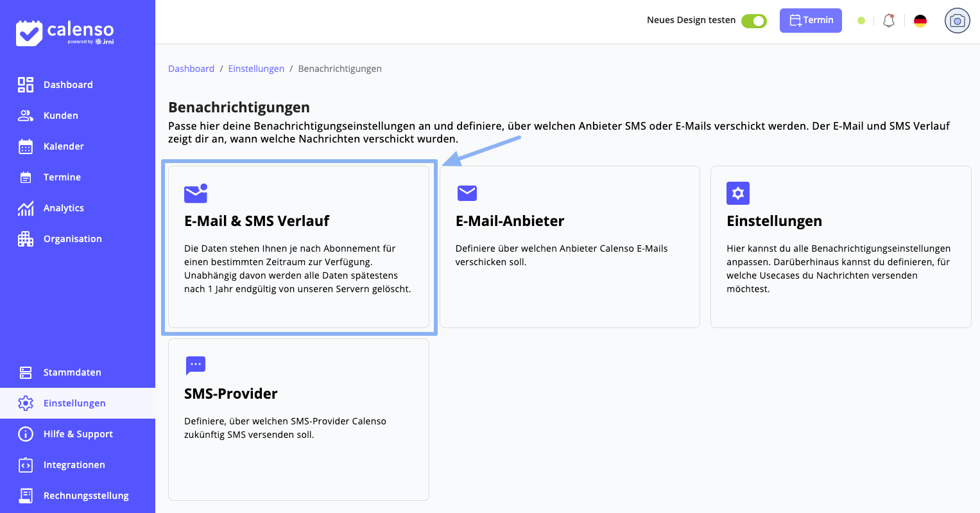Click the Kalender calendar icon
Screen dimensions: 980x513
click(x=26, y=146)
